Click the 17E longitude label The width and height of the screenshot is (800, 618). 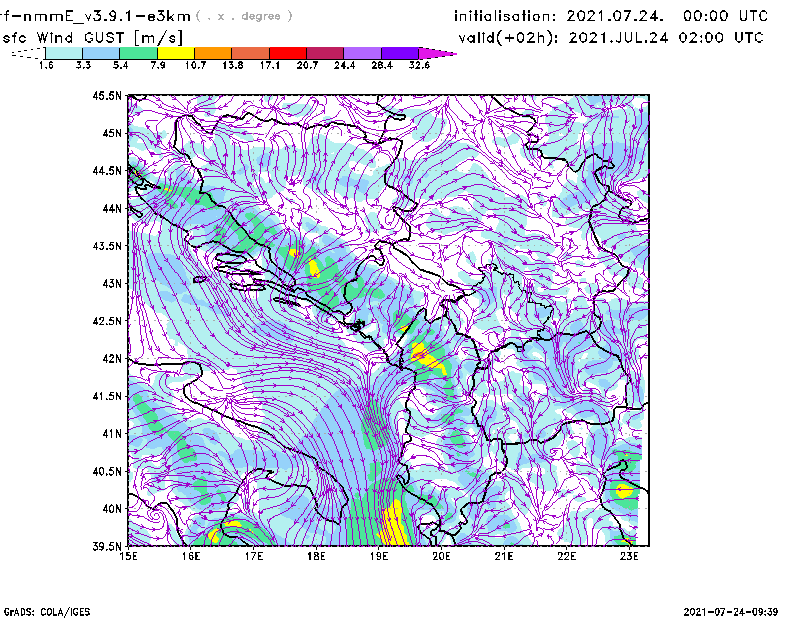coord(254,556)
